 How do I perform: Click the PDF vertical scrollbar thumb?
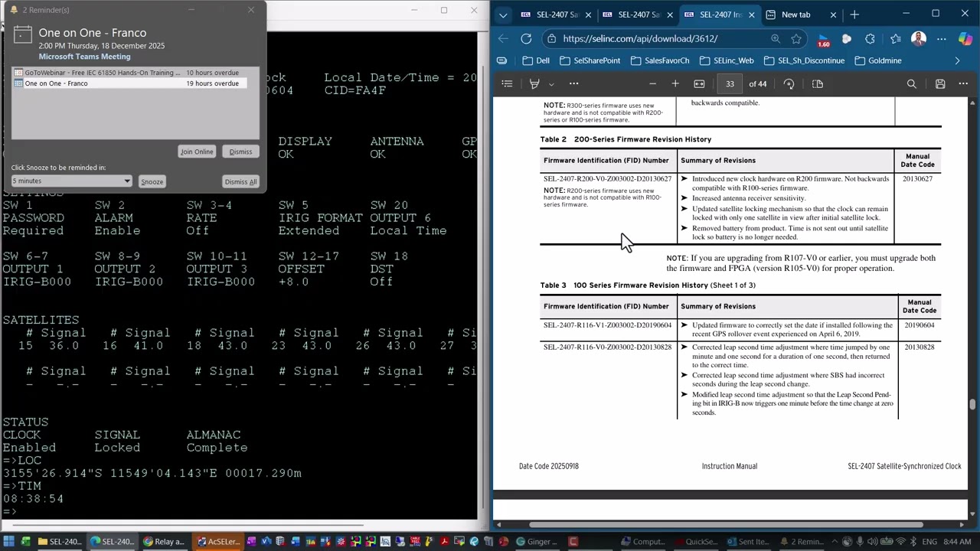pos(973,404)
